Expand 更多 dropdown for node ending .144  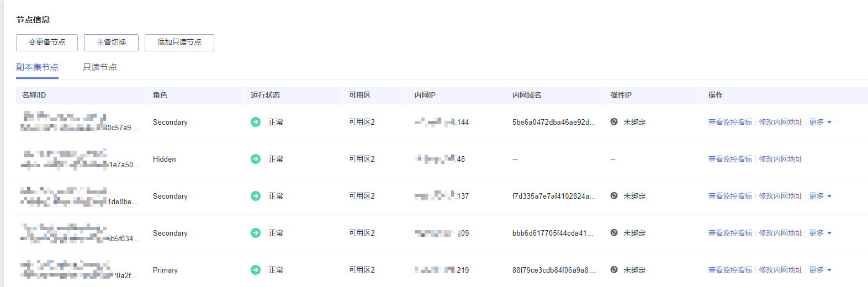click(820, 122)
